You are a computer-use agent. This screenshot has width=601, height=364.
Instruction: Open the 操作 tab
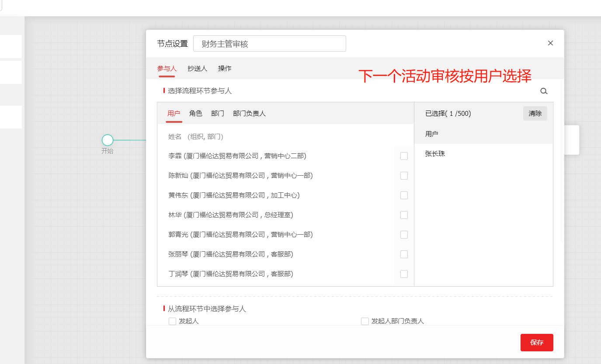coord(224,69)
